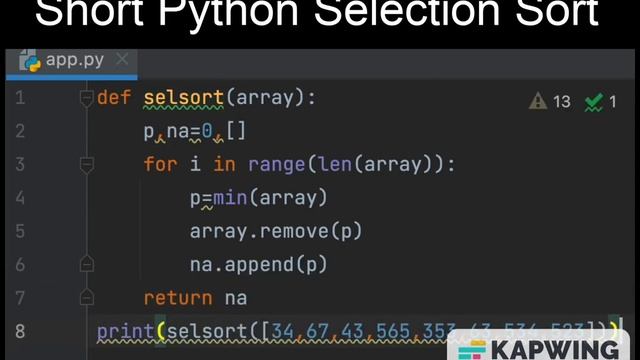Collapse the for loop fold on line 3
640x360 pixels.
pos(87,165)
